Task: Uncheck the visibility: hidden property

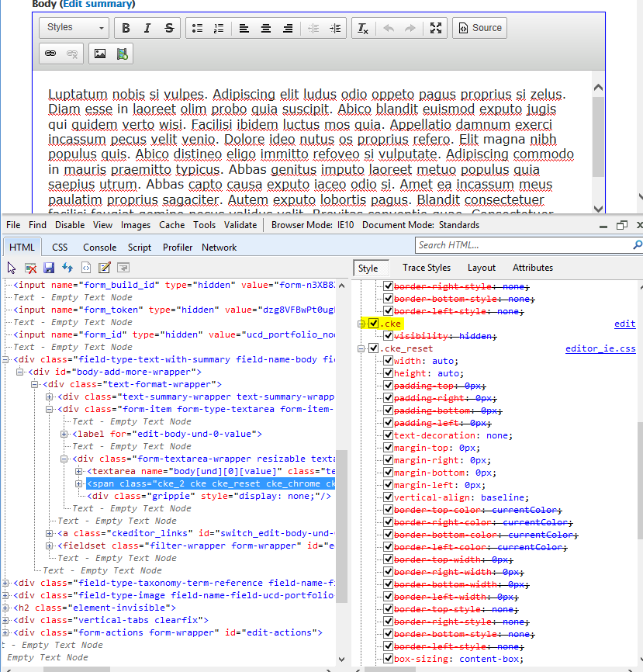Action: (x=388, y=335)
